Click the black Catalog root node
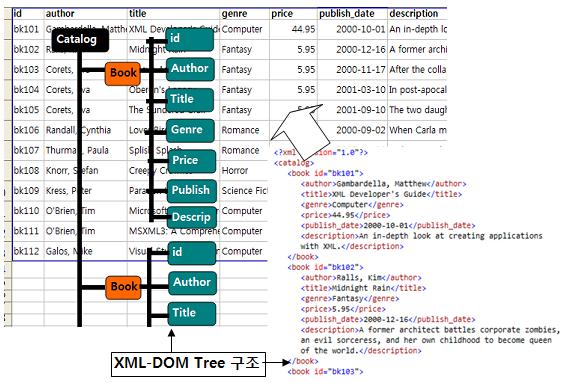This screenshot has height=383, width=562. click(x=80, y=40)
